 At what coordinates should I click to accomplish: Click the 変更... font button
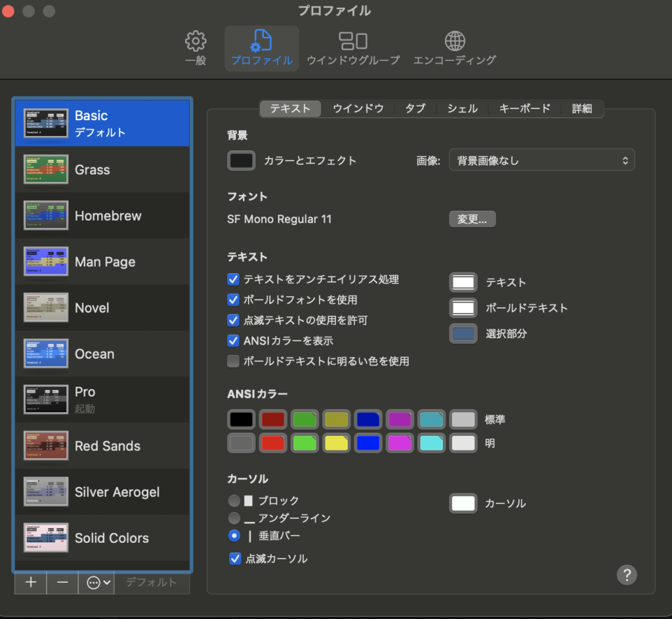click(x=472, y=219)
